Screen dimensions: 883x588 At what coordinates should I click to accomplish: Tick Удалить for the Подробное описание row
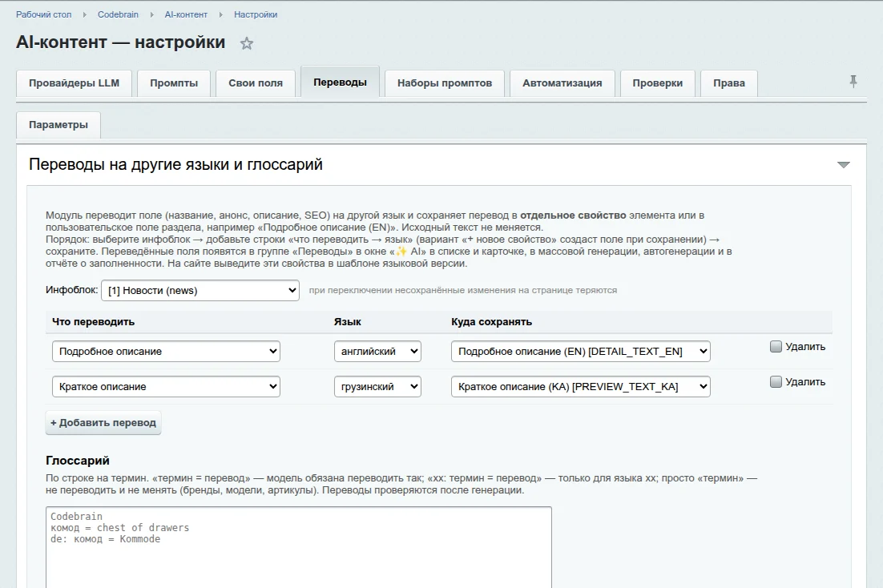coord(776,346)
